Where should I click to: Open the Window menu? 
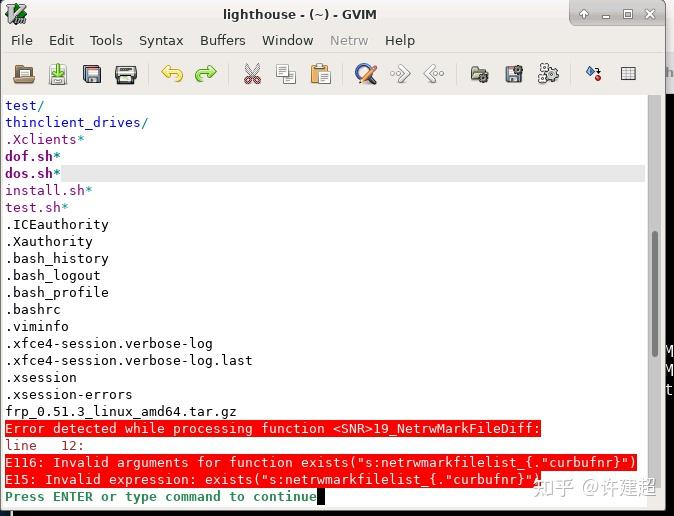[x=288, y=40]
